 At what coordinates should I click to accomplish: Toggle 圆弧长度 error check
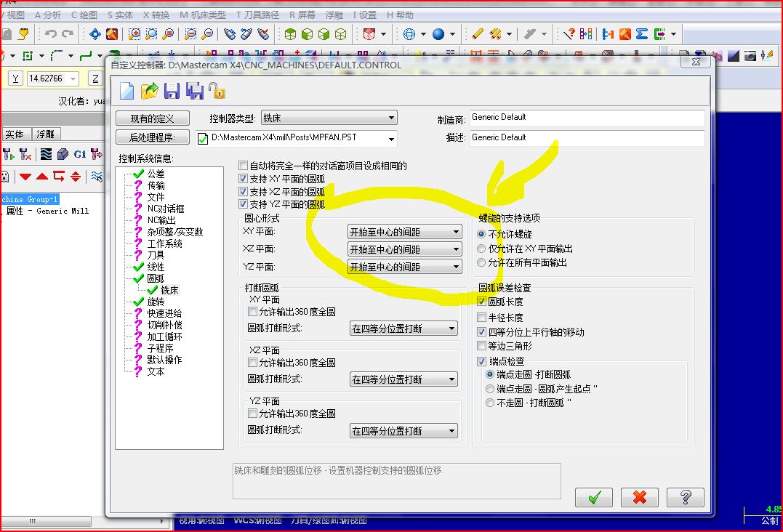pyautogui.click(x=482, y=302)
